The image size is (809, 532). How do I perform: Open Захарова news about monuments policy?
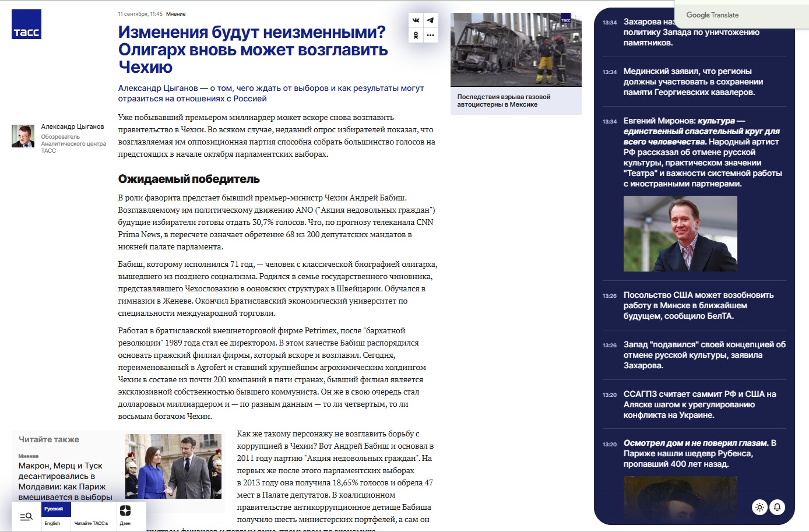point(691,32)
